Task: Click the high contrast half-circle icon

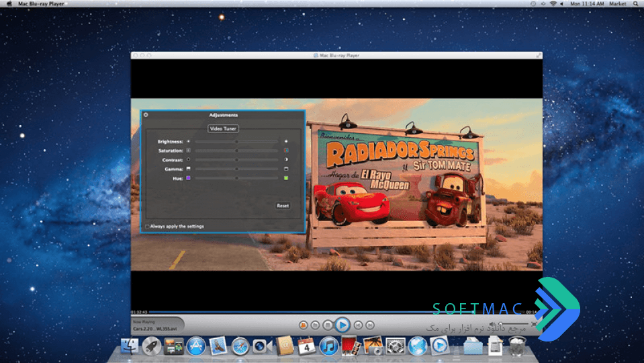Action: 286,159
